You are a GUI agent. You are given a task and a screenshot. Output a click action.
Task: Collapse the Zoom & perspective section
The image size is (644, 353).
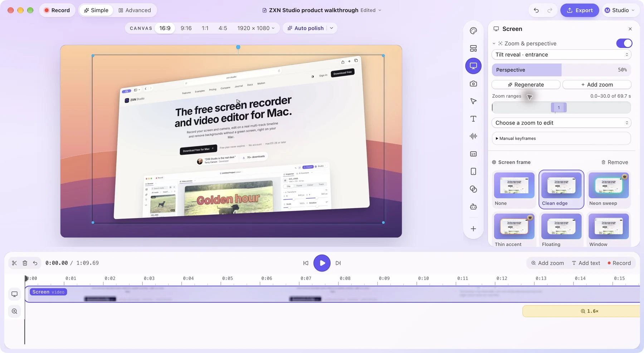pos(494,44)
